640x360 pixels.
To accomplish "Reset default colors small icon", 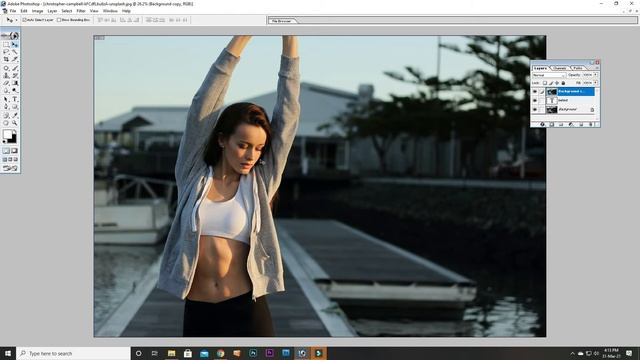I will (x=4, y=142).
